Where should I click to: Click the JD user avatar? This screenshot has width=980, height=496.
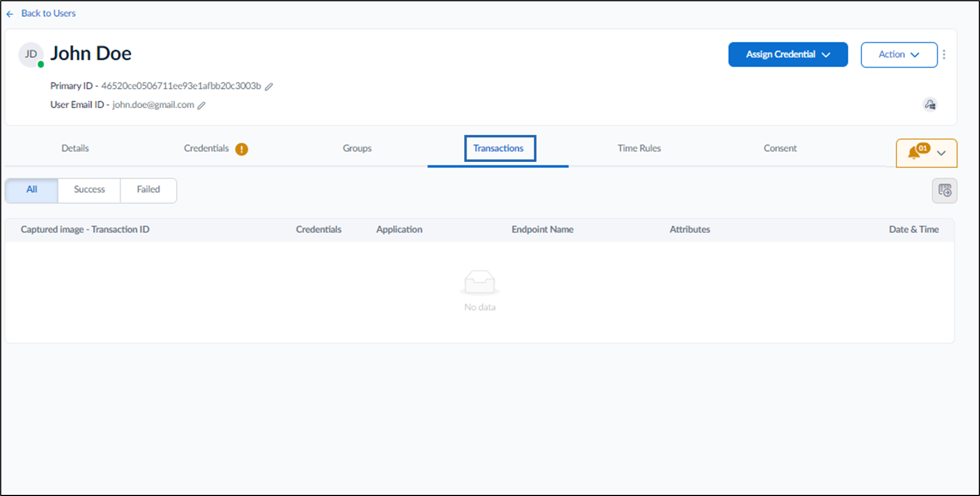[31, 55]
